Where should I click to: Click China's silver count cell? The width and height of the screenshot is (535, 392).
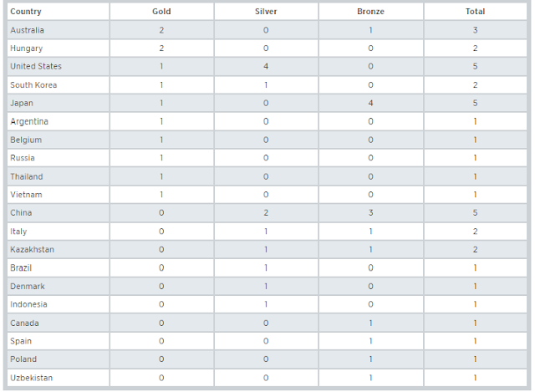266,213
